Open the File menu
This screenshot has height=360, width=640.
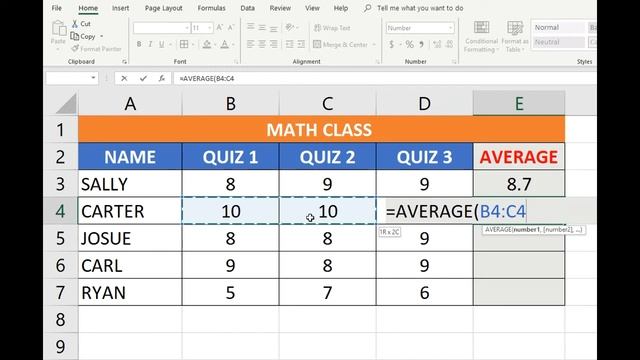[57, 8]
